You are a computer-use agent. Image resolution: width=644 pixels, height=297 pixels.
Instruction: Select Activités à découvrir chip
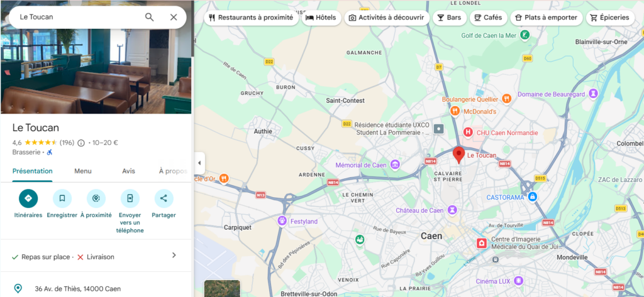click(x=387, y=18)
